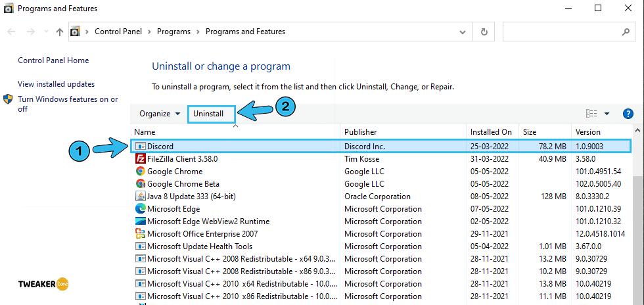Navigate to Control Panel breadcrumb
The width and height of the screenshot is (644, 305).
[x=118, y=32]
